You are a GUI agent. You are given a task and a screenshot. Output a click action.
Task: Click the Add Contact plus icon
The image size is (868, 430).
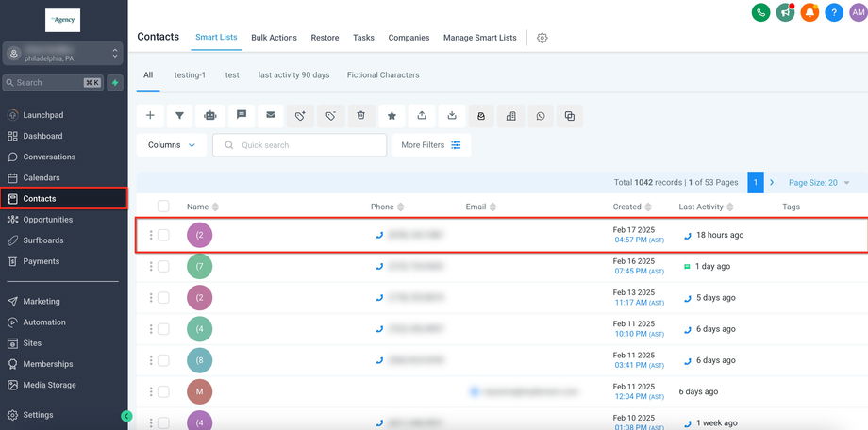click(150, 115)
